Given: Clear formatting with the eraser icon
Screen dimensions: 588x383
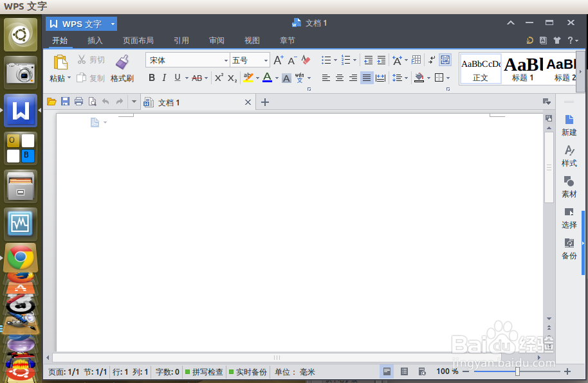Looking at the screenshot, I should (x=306, y=60).
